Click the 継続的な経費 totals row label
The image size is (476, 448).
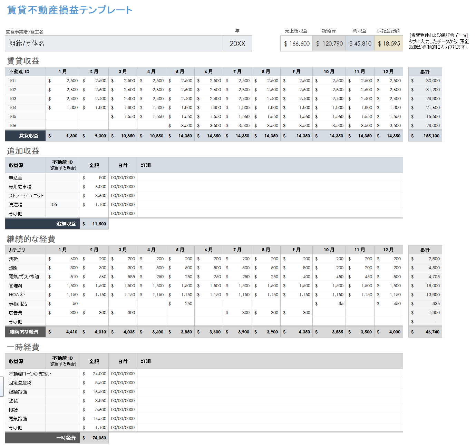(26, 332)
